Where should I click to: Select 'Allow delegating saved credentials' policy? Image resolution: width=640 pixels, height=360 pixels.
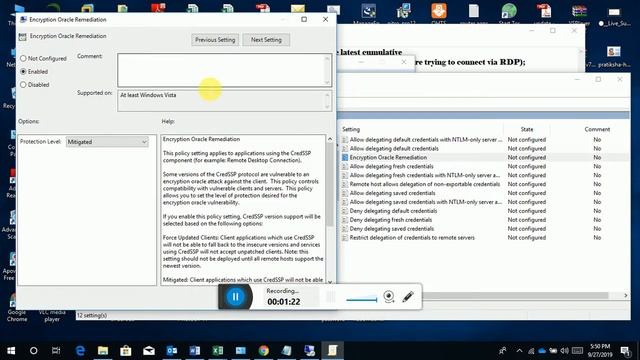pyautogui.click(x=392, y=193)
